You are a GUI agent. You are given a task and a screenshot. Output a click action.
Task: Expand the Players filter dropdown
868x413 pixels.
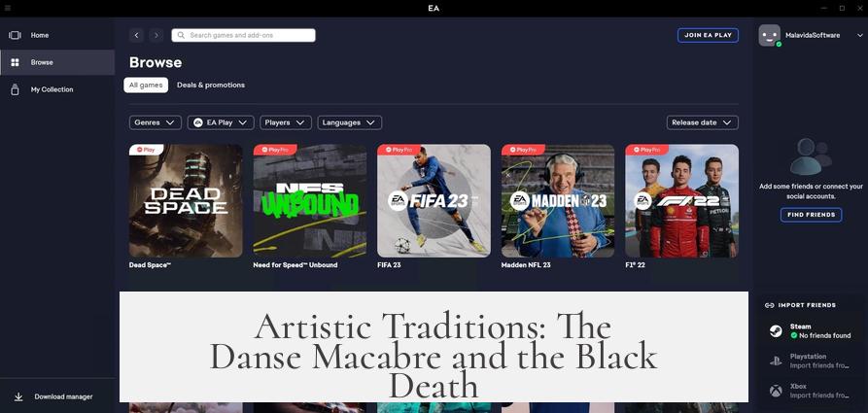286,122
